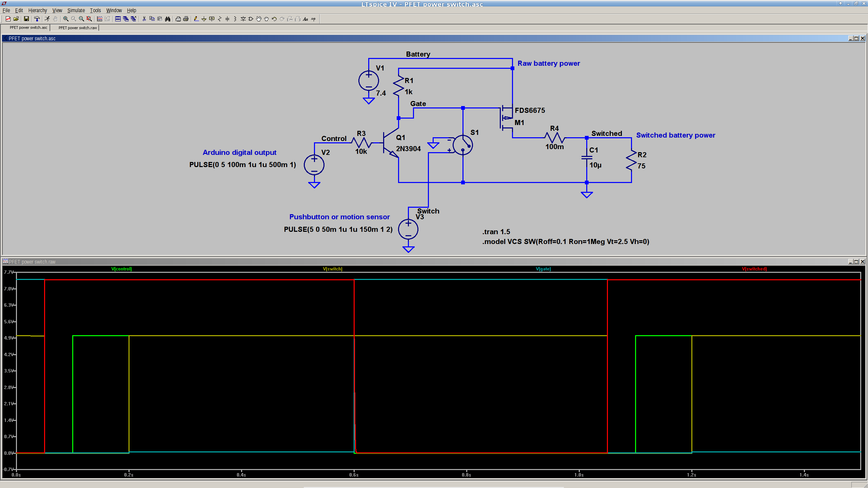Place a Ground symbol
Viewport: 868px width, 488px height.
click(x=204, y=19)
